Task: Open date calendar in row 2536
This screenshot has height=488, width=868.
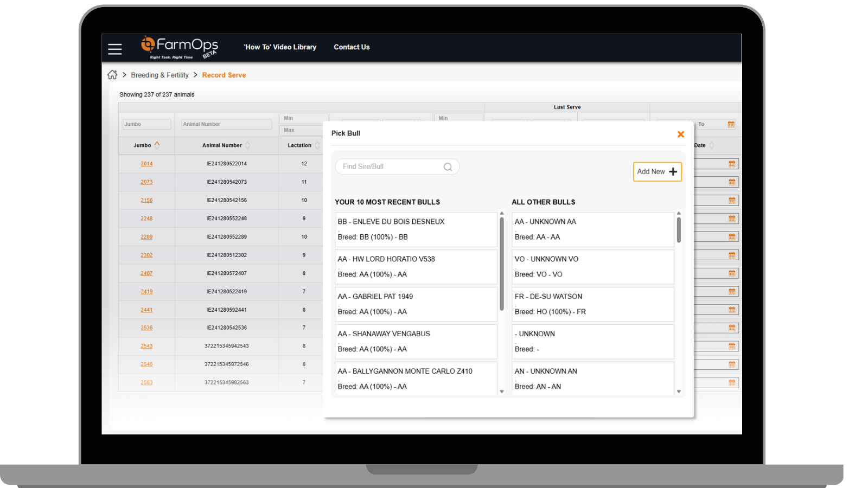Action: coord(732,328)
